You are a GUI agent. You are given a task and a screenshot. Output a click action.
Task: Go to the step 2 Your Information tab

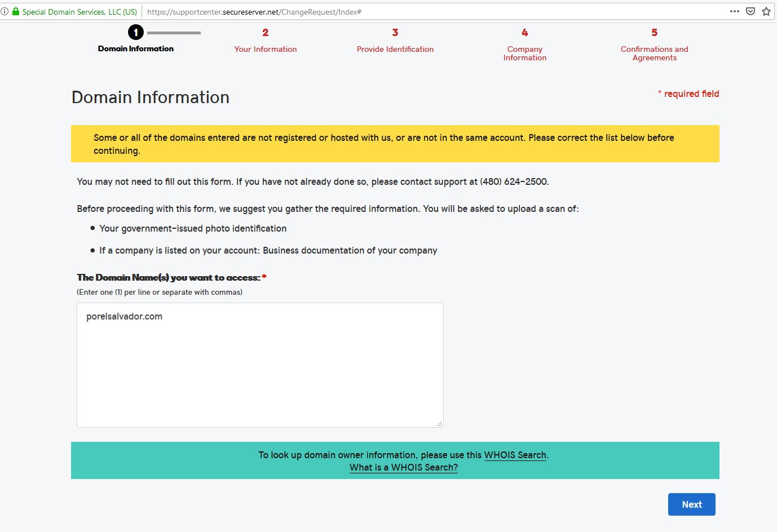pos(266,41)
